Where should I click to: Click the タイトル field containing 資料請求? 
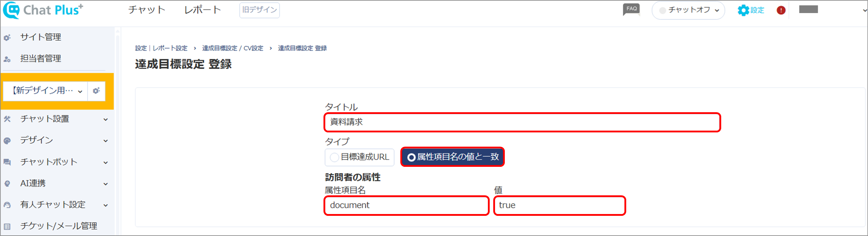522,122
